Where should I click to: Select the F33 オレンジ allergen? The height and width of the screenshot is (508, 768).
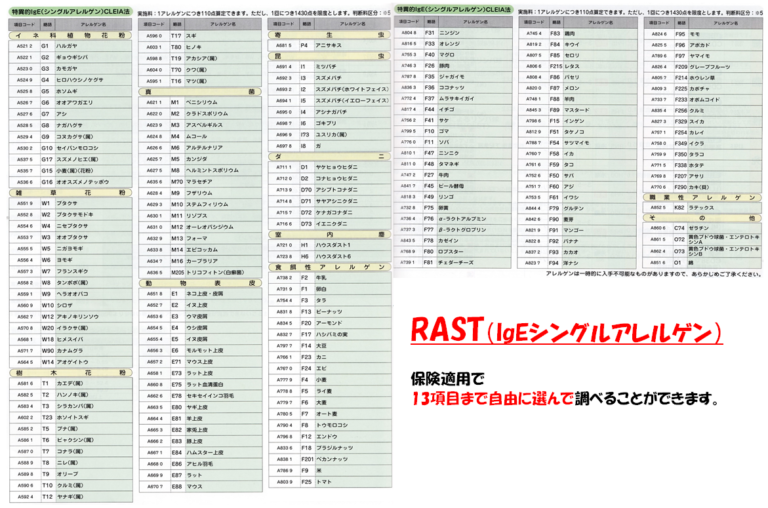453,44
